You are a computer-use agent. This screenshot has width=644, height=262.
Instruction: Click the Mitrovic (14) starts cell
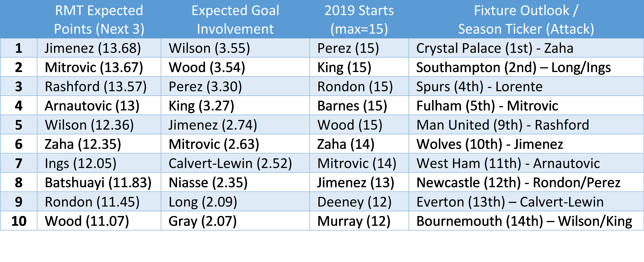[357, 164]
